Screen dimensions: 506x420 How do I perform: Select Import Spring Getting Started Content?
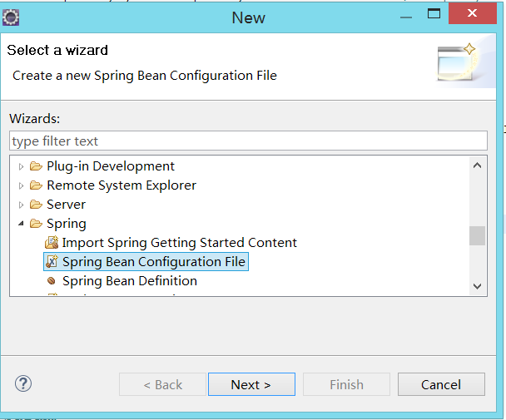[179, 243]
